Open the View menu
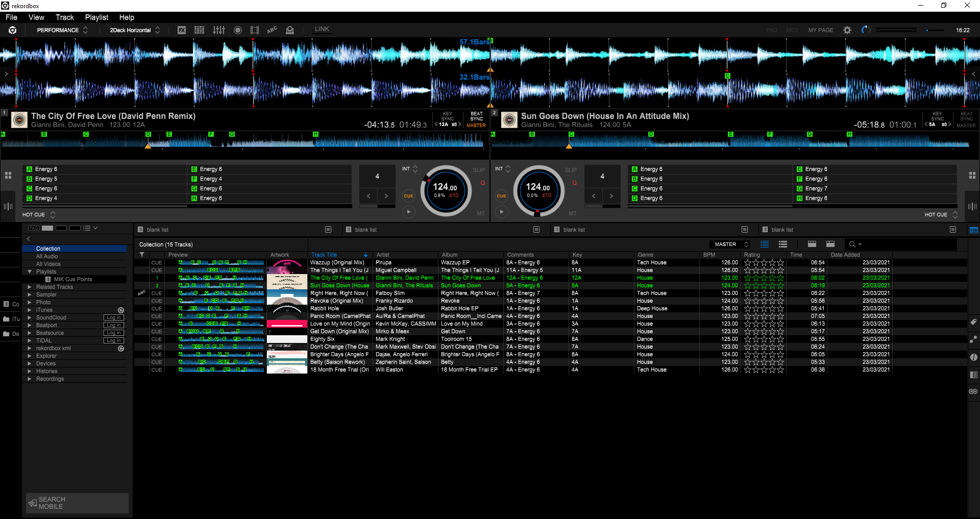 tap(36, 17)
